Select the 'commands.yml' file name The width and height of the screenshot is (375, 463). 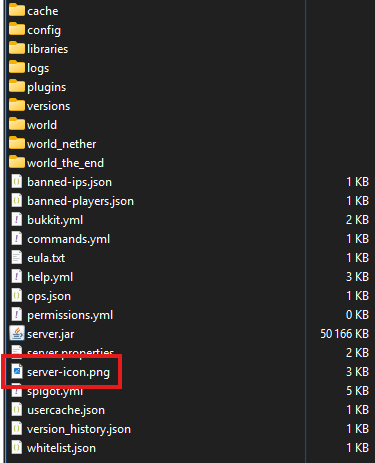coord(68,239)
